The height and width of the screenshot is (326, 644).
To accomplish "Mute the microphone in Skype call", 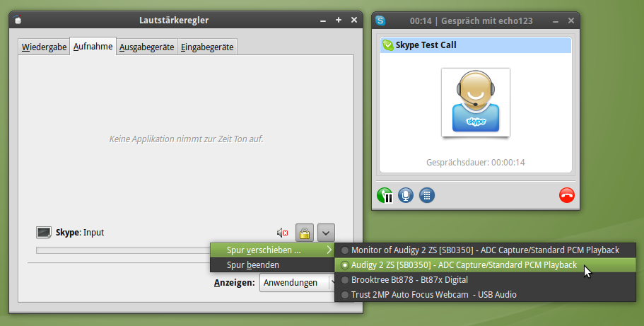I will tap(406, 196).
